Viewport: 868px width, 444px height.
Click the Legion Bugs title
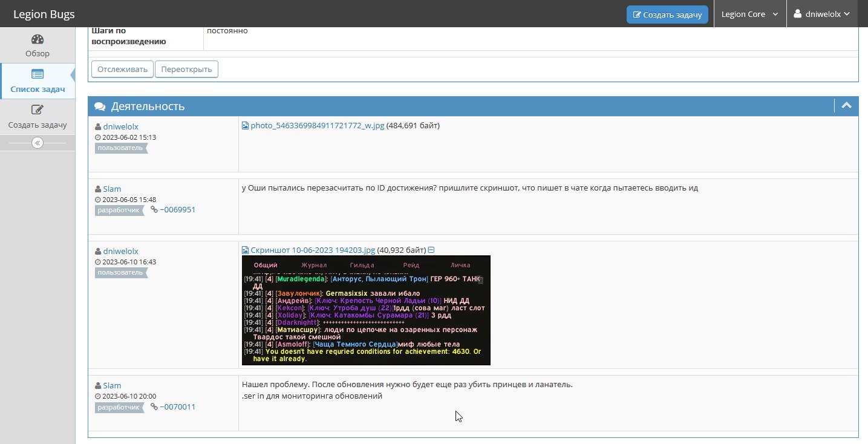(44, 14)
